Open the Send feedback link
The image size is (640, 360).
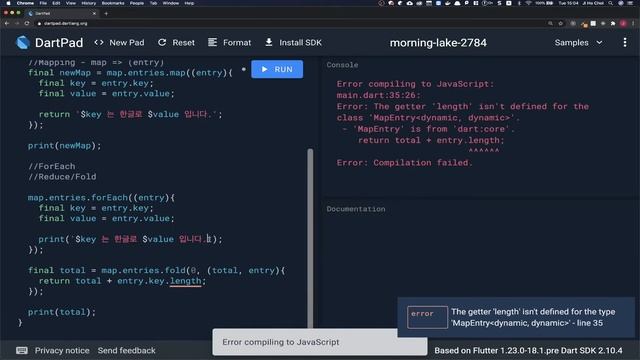(127, 350)
